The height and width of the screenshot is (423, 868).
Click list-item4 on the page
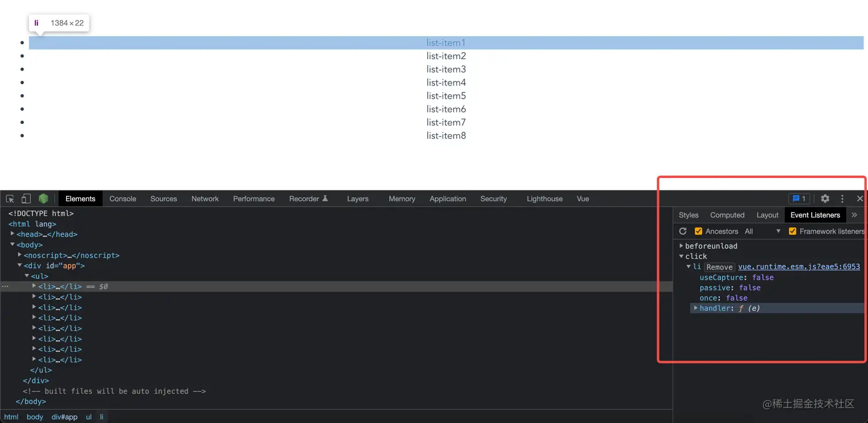pos(446,82)
